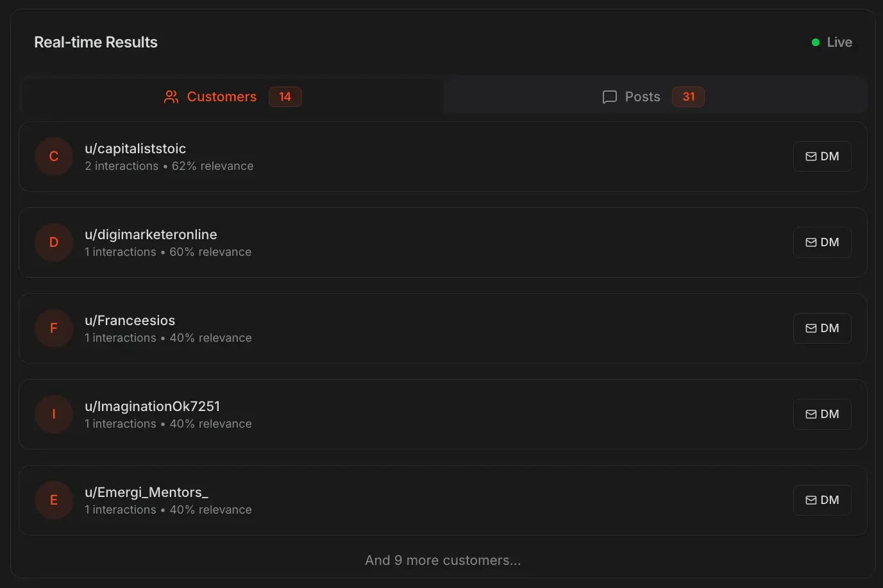The width and height of the screenshot is (883, 588).
Task: Open the u/digimarketeronline username link
Action: [x=151, y=234]
